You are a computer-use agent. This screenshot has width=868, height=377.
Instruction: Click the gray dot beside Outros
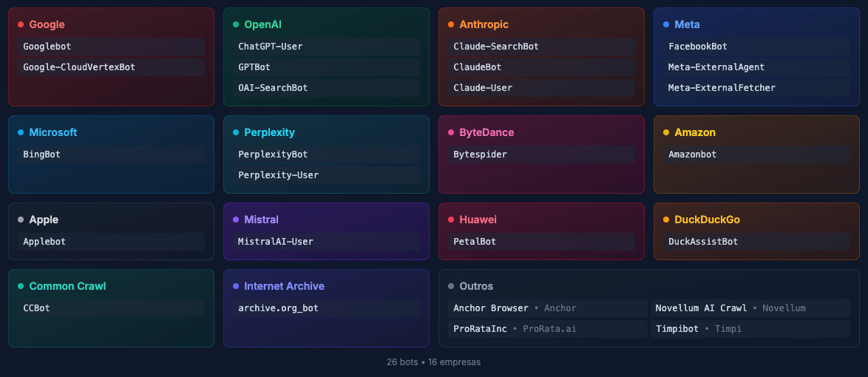coord(450,286)
